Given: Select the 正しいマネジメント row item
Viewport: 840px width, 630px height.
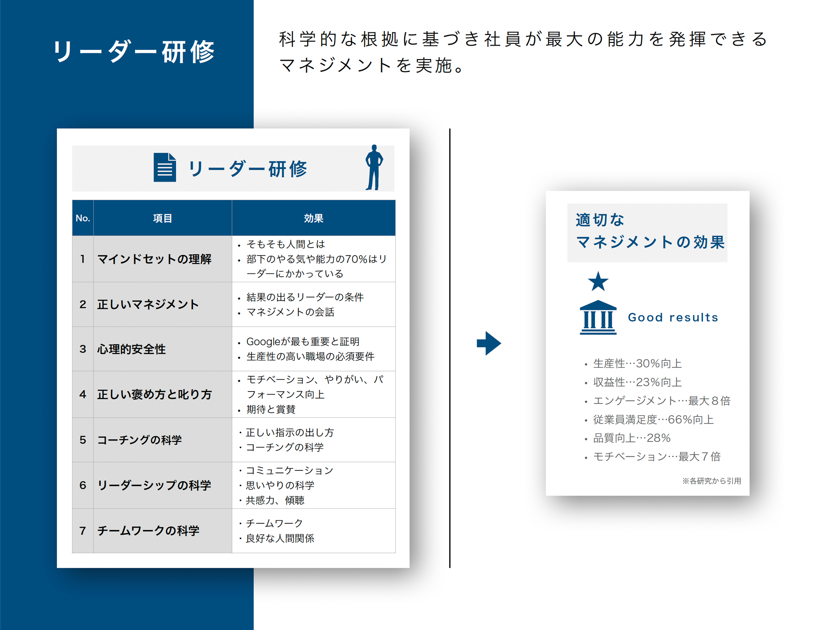Looking at the screenshot, I should [148, 304].
